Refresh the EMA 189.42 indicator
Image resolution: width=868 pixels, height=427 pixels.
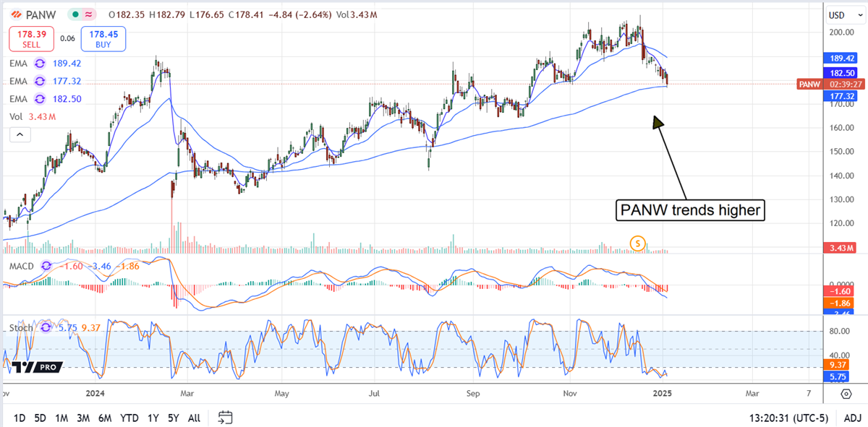click(x=40, y=63)
